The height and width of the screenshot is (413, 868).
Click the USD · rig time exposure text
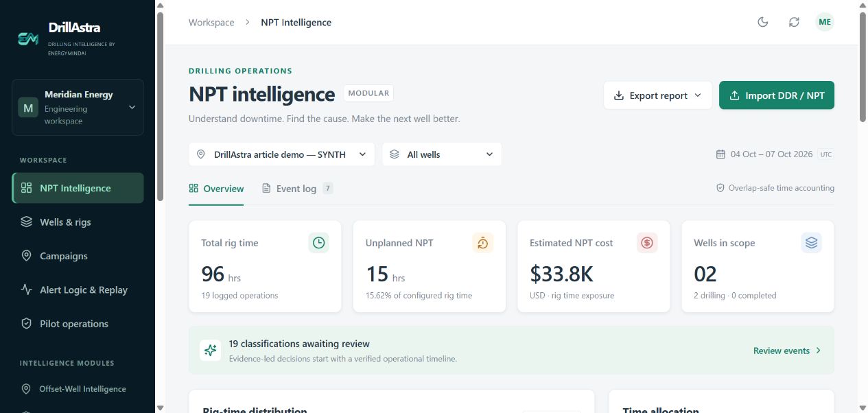[x=572, y=296]
